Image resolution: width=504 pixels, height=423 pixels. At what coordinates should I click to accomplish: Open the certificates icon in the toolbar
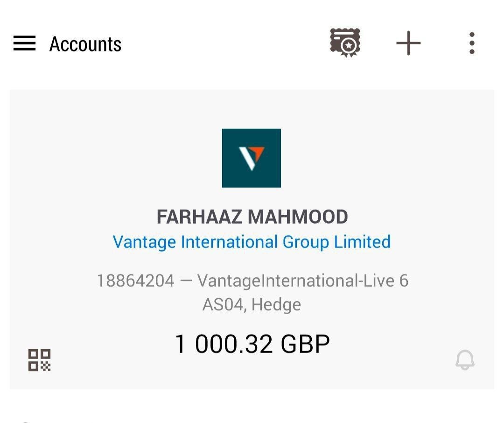(x=345, y=43)
